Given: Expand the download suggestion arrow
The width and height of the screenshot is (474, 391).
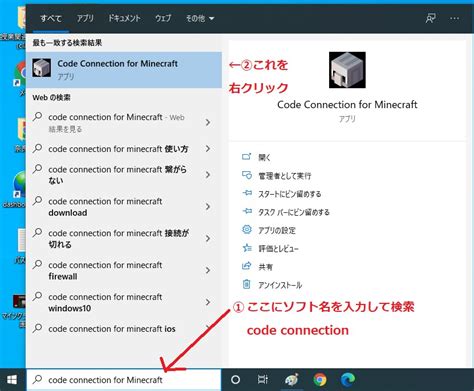Looking at the screenshot, I should pos(208,207).
